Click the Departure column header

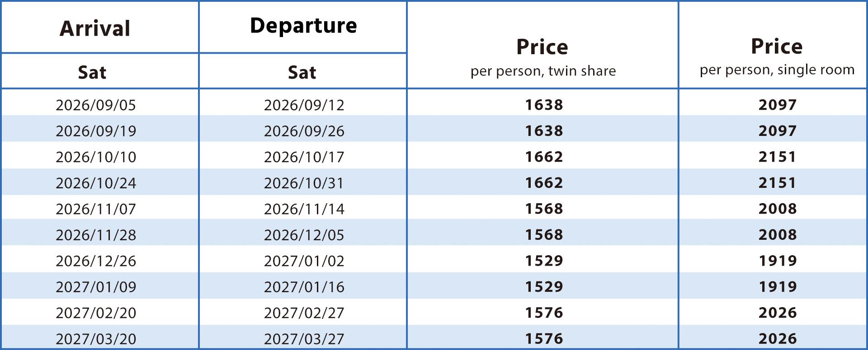point(303,26)
